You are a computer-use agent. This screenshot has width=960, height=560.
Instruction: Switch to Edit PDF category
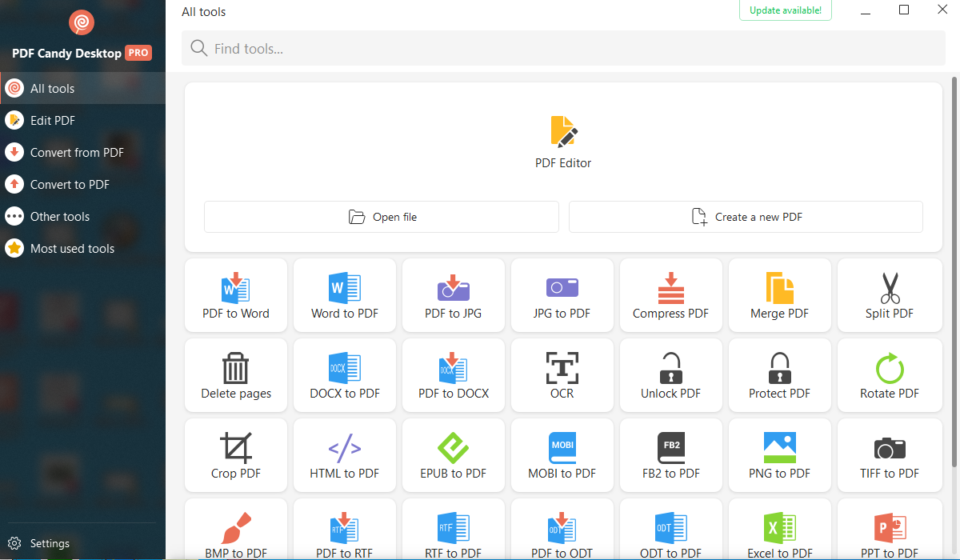click(53, 121)
